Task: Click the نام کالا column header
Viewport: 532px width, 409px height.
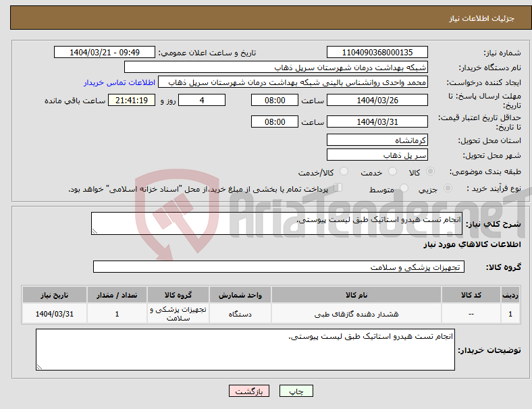Action: [356, 295]
